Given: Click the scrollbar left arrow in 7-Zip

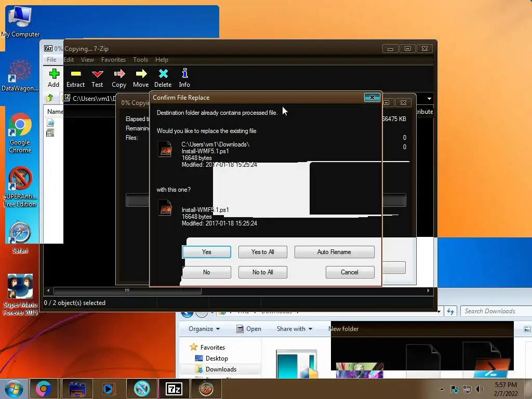Looking at the screenshot, I should [48, 290].
